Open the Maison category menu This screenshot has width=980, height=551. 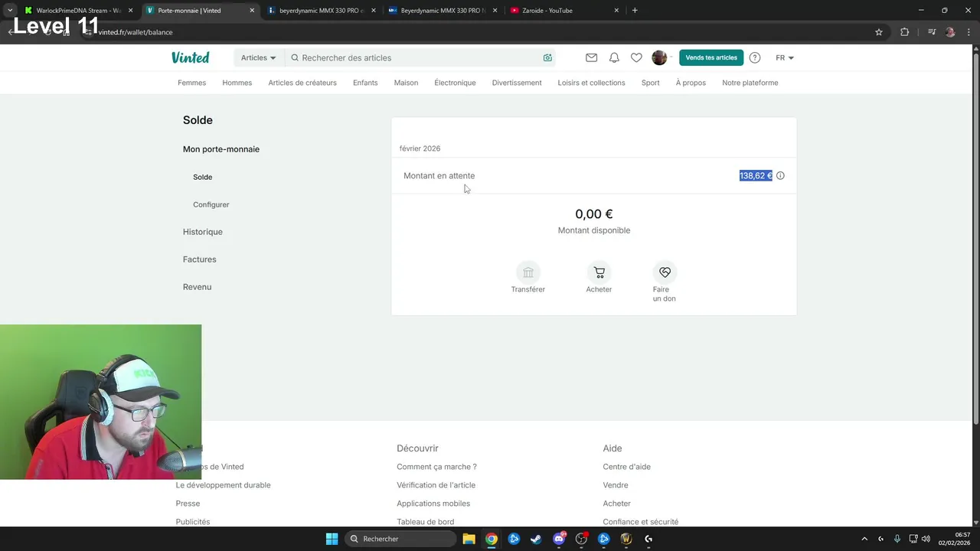406,83
